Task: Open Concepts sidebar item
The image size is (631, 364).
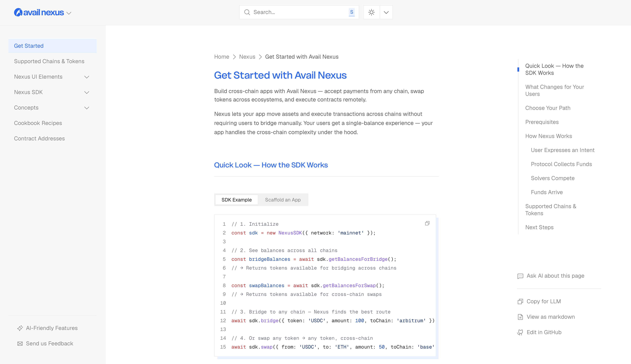Action: tap(26, 108)
